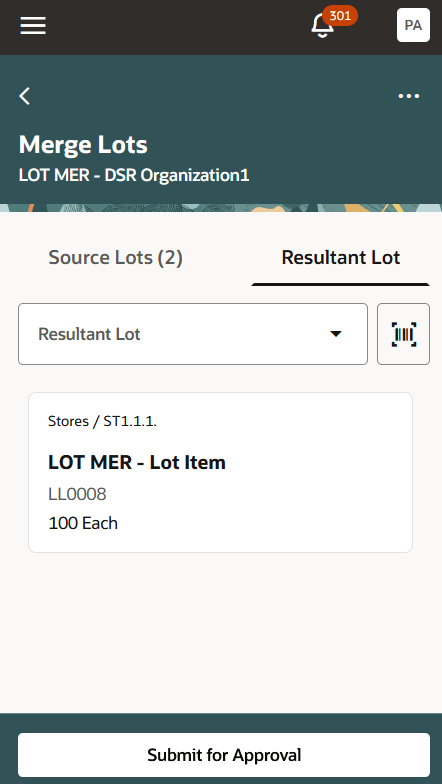Click the 301 notification count badge

(340, 16)
